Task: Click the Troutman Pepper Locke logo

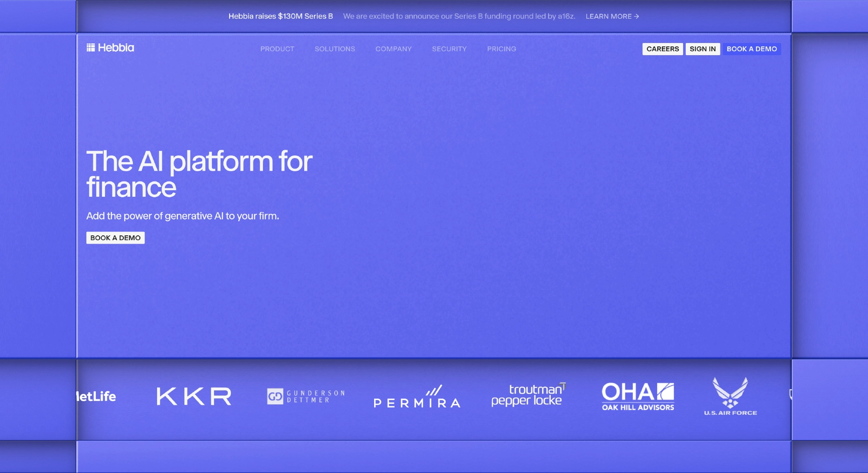Action: (x=528, y=394)
